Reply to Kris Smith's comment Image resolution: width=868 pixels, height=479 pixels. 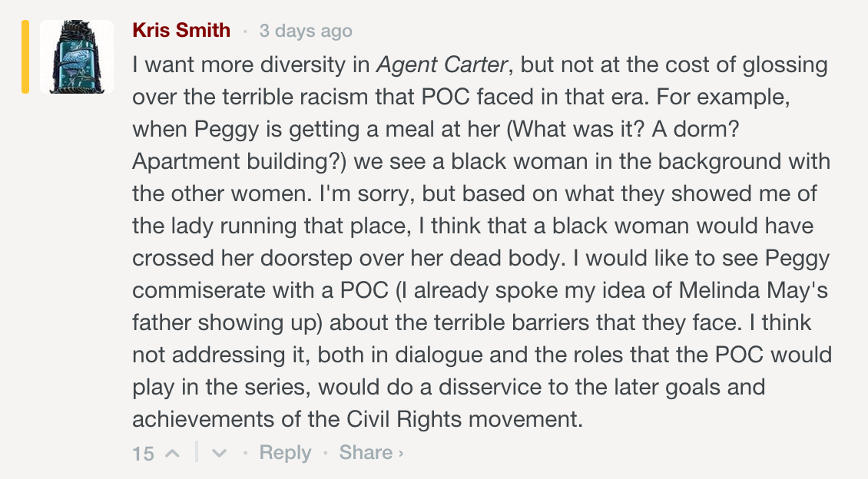click(x=285, y=453)
